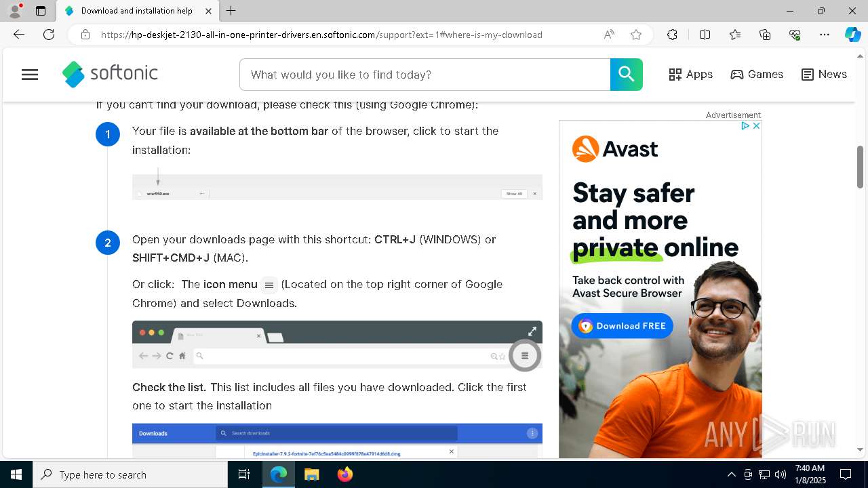868x488 pixels.
Task: Toggle Split screen icon
Action: [705, 35]
